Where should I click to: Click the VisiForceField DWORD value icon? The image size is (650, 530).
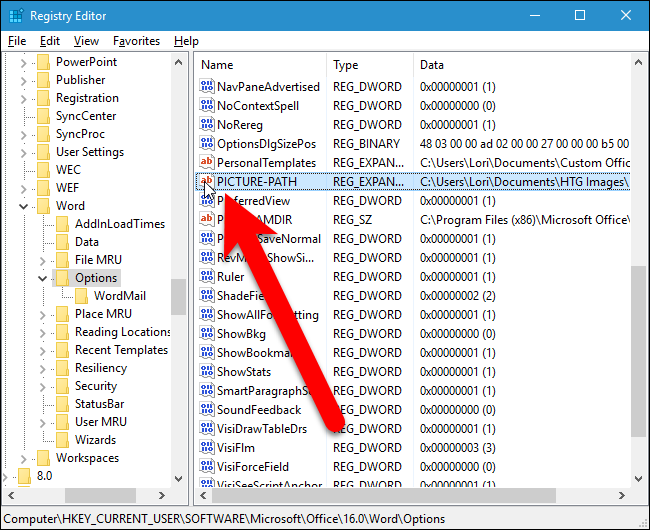206,467
